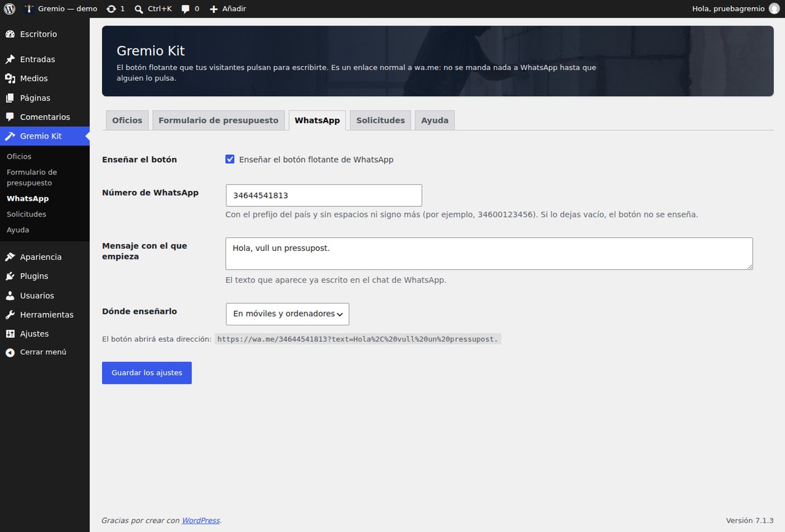The image size is (785, 532).
Task: Open Formulario de presupuesto sidebar submenu item
Action: click(32, 178)
